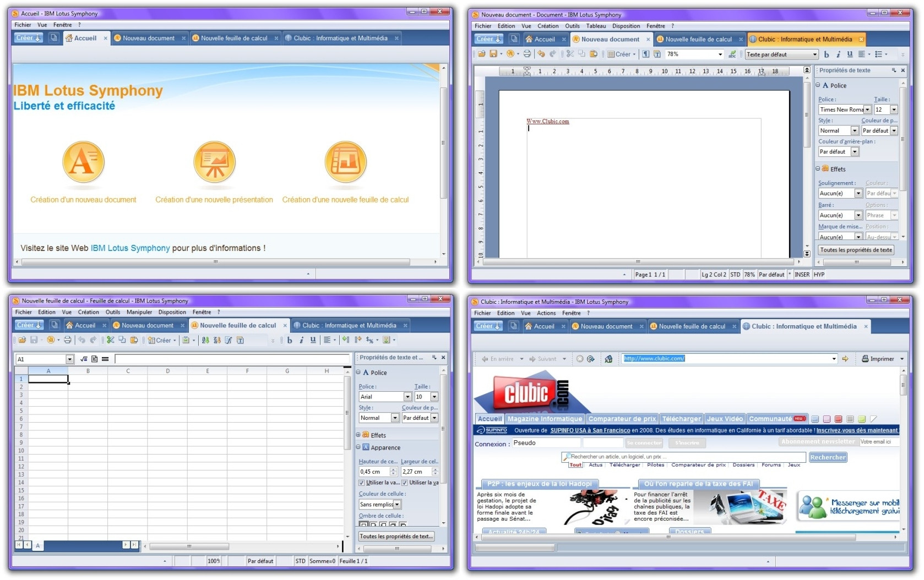The width and height of the screenshot is (924, 580).
Task: Click the Undo icon in the document window toolbar
Action: pos(541,54)
